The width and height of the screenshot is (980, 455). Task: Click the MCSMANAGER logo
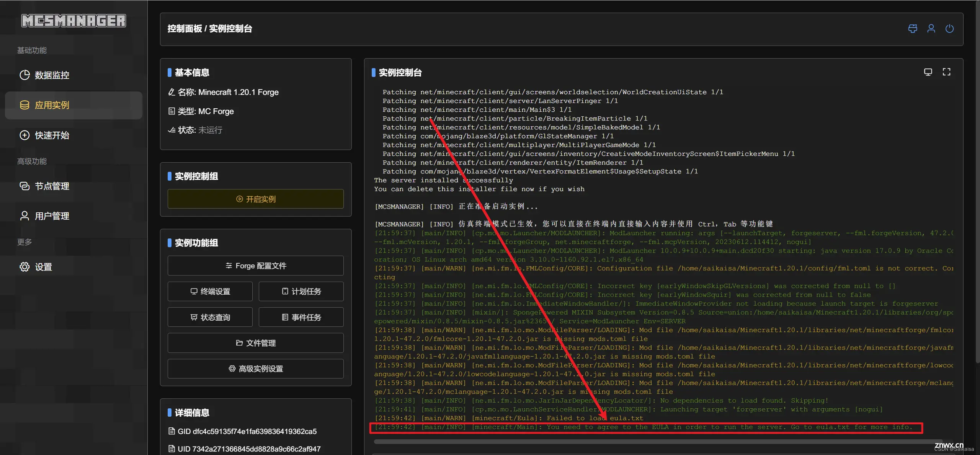pos(73,21)
